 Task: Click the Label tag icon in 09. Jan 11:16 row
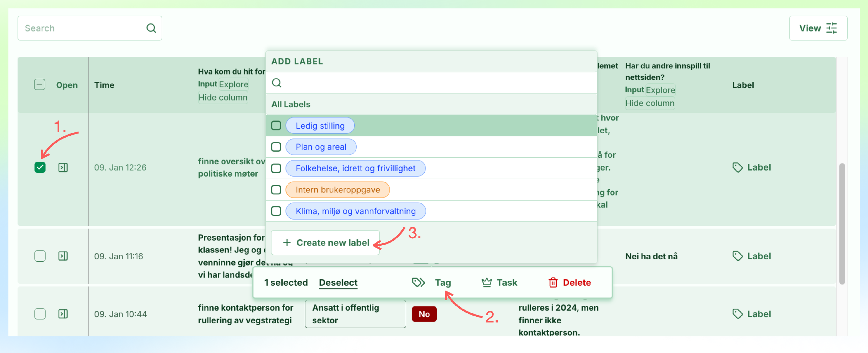click(x=737, y=256)
